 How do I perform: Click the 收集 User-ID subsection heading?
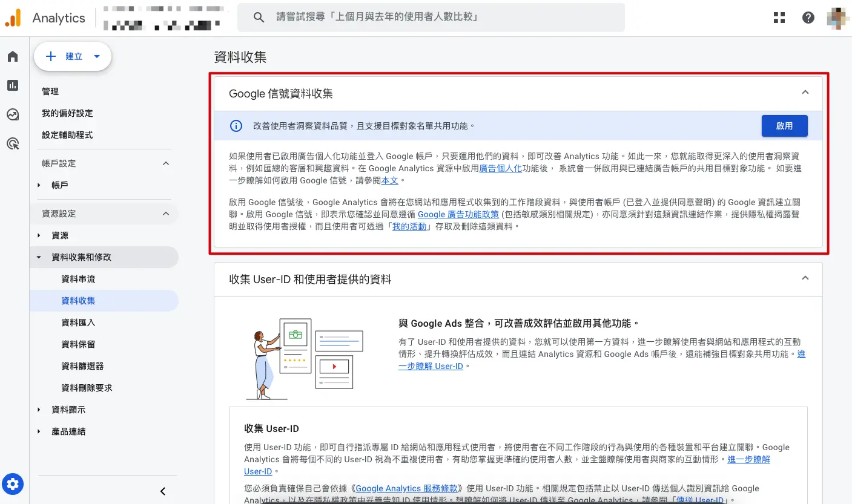point(271,428)
